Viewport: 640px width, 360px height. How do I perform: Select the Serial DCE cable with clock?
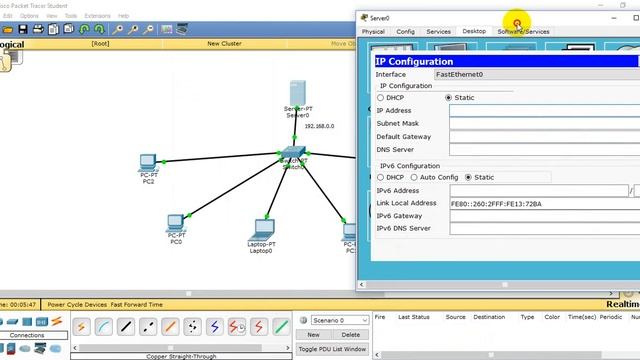point(236,327)
